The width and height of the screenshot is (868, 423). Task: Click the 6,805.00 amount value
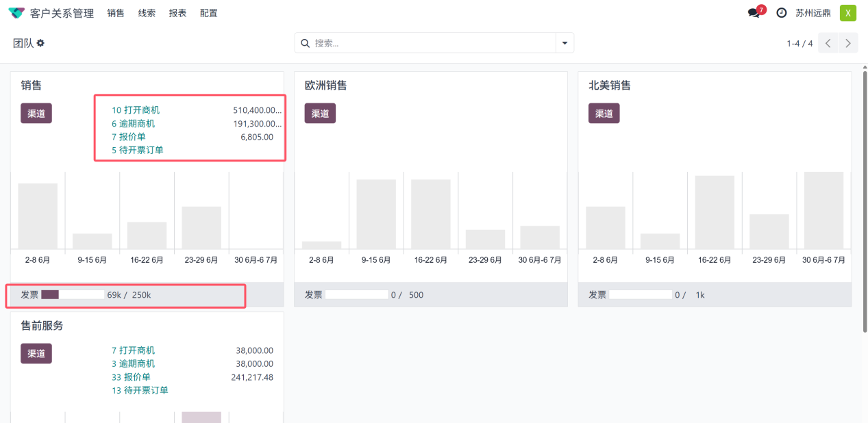[257, 137]
